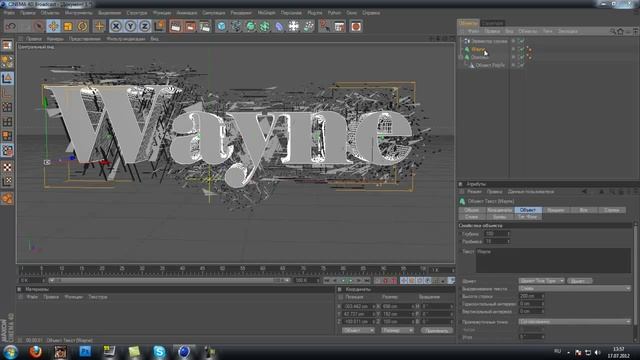
Task: Toggle the Z axis lock
Action: (x=144, y=26)
